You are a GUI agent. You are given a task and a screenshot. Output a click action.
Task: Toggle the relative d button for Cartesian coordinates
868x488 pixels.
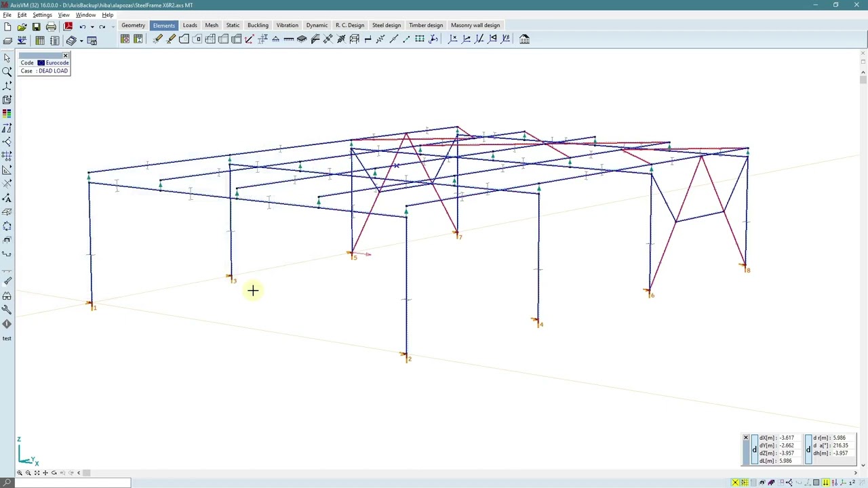pyautogui.click(x=754, y=449)
